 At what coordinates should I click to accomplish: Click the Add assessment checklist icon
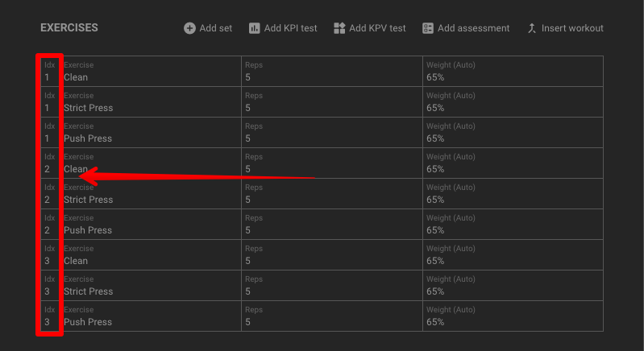tap(427, 28)
